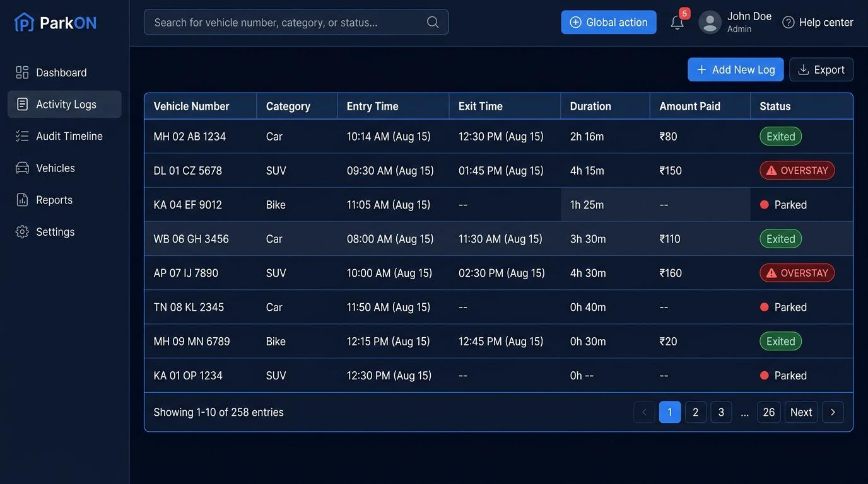Click the Export button
868x484 pixels.
tap(821, 70)
